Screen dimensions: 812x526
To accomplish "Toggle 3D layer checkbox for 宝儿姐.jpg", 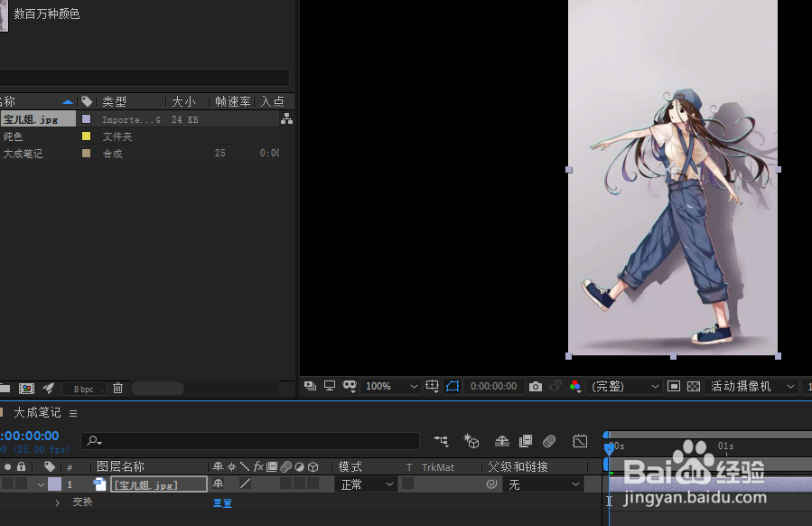I will 313,484.
